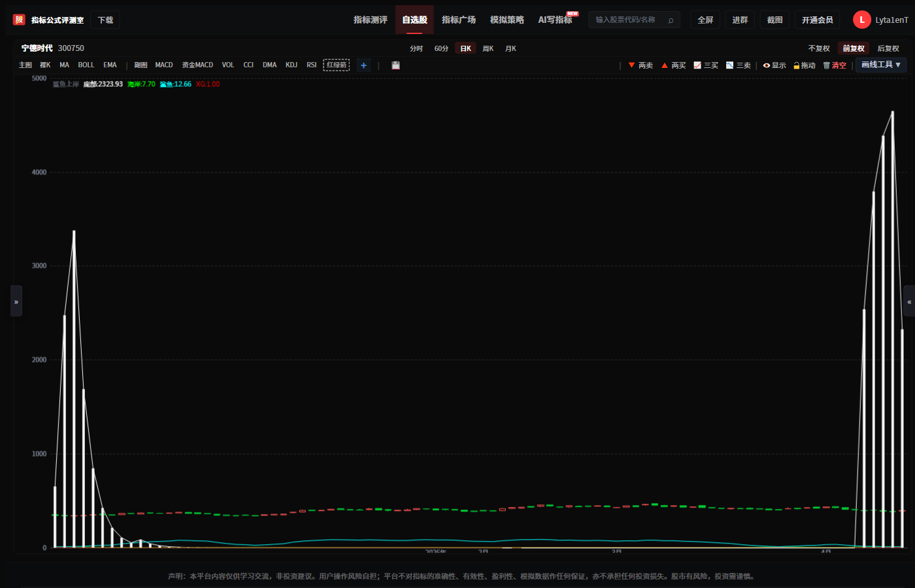Select the 日K period
The image size is (915, 588).
[x=465, y=48]
